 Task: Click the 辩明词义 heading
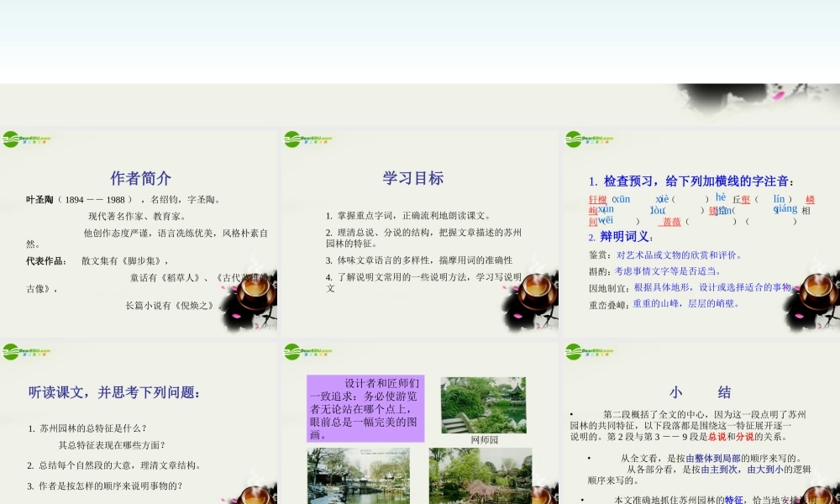tap(621, 237)
